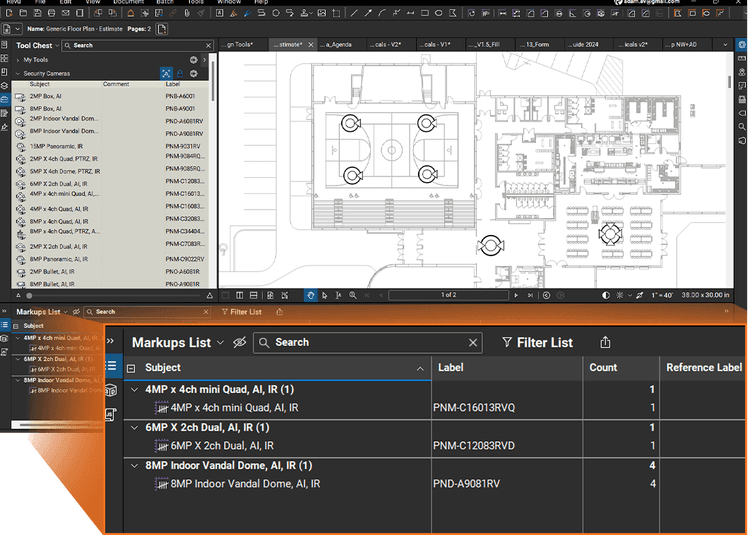Click export icon in enlarged Markups List

[x=605, y=342]
